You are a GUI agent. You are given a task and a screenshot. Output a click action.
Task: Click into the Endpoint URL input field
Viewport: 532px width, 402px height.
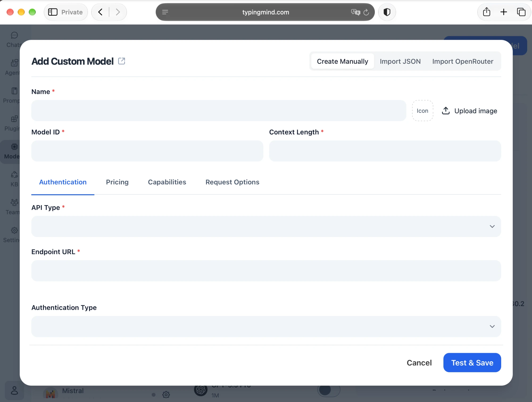[266, 270]
